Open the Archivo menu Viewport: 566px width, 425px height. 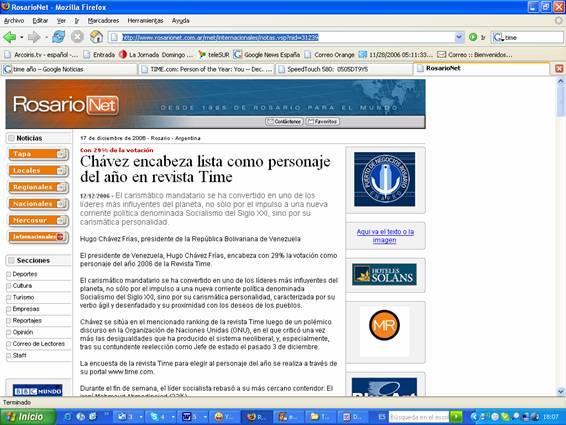click(14, 21)
